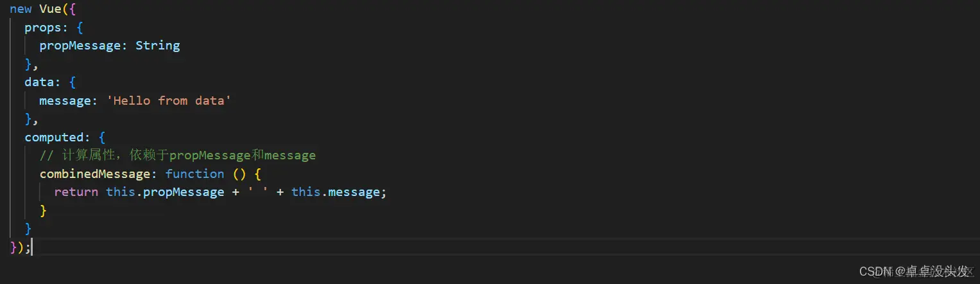
Task: Click the green Chinese comment line
Action: 178,155
